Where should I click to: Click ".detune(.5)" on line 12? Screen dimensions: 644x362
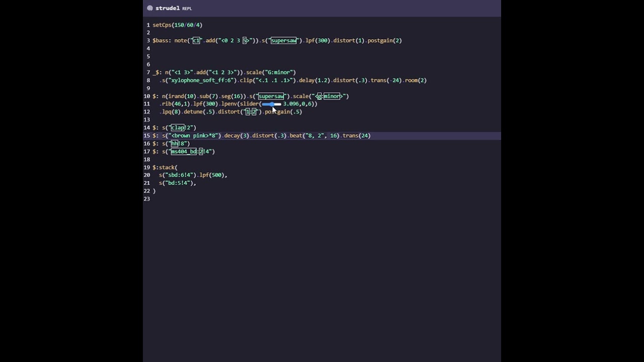point(198,112)
